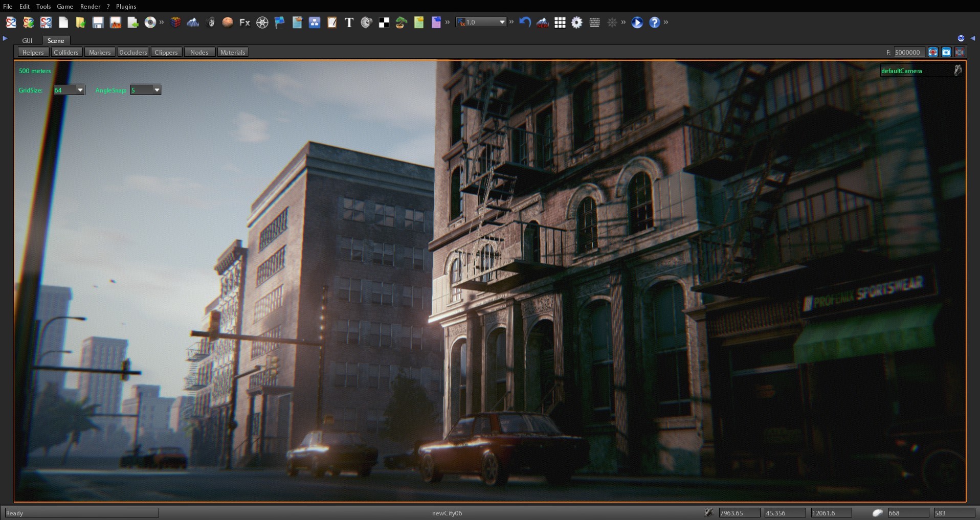Open the Fx effects tool

(x=244, y=22)
